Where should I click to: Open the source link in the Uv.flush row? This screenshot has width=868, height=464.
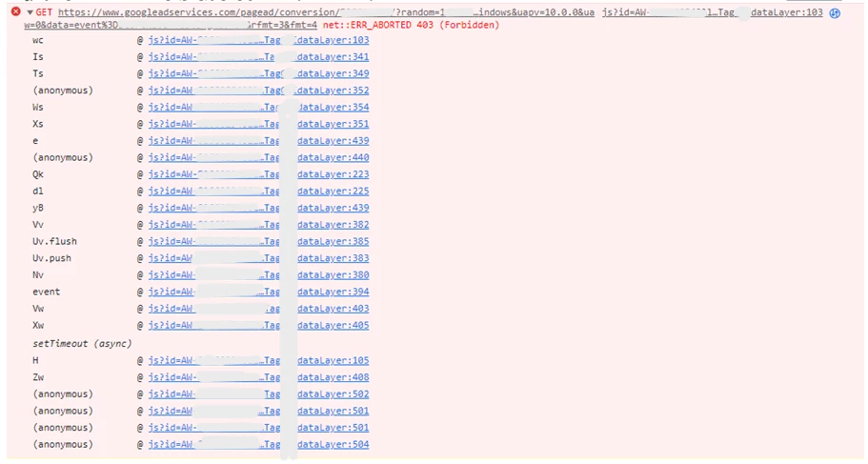[x=258, y=241]
